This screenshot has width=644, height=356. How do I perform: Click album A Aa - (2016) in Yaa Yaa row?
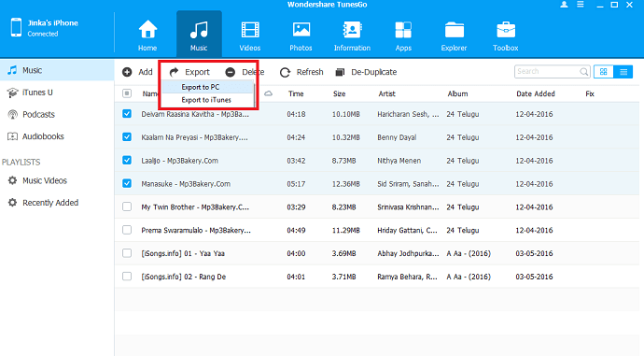469,253
